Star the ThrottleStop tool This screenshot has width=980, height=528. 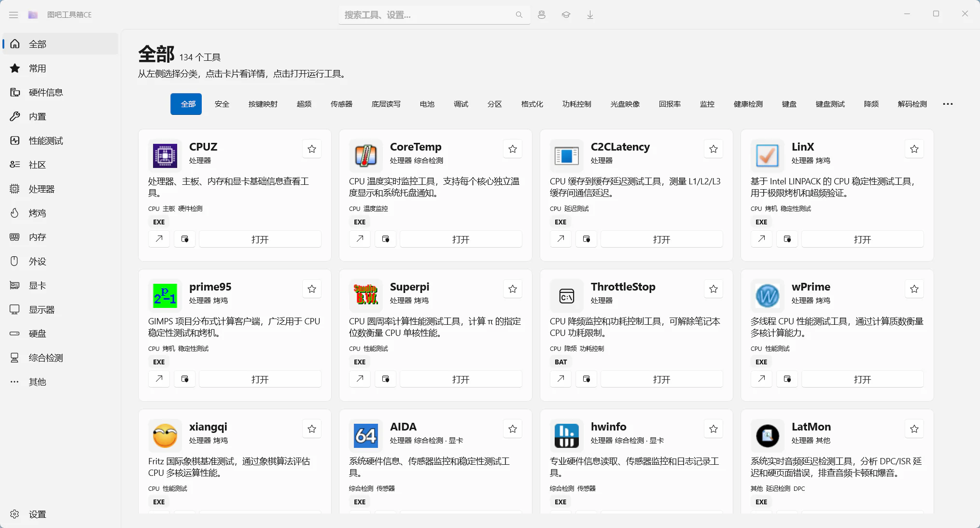714,289
